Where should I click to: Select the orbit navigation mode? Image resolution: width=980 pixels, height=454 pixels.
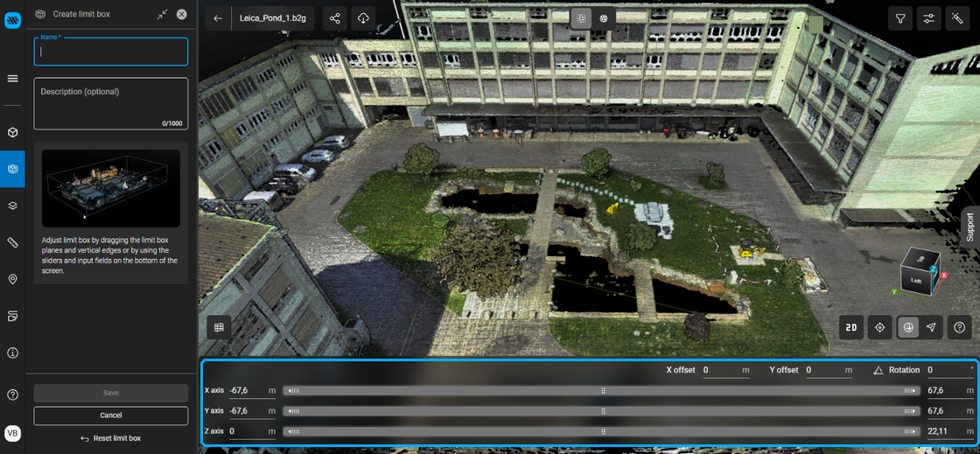coord(908,327)
